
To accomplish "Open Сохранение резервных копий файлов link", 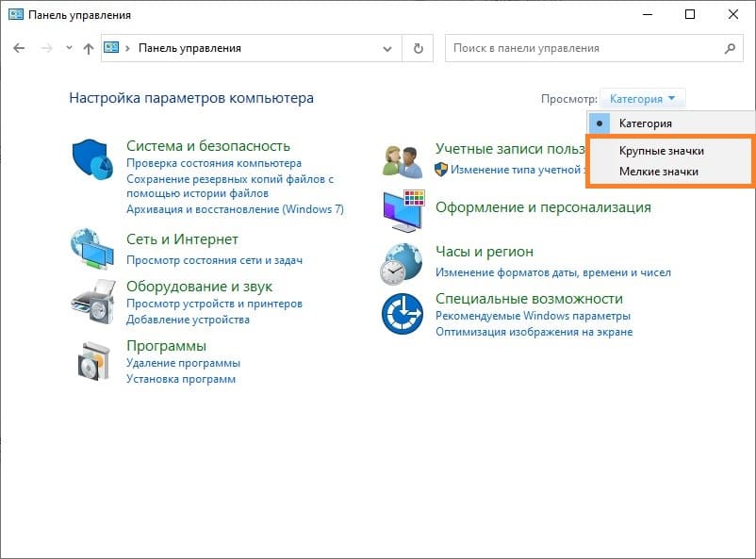I will 230,186.
